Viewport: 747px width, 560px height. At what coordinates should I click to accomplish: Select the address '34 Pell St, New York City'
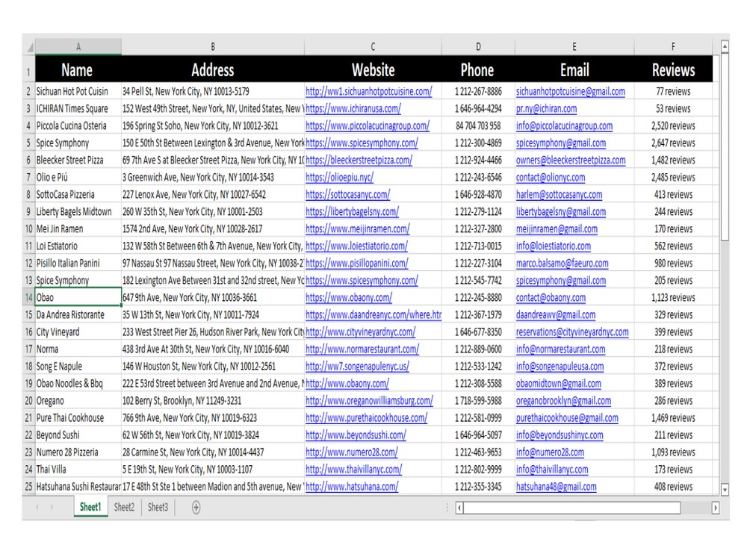click(213, 91)
